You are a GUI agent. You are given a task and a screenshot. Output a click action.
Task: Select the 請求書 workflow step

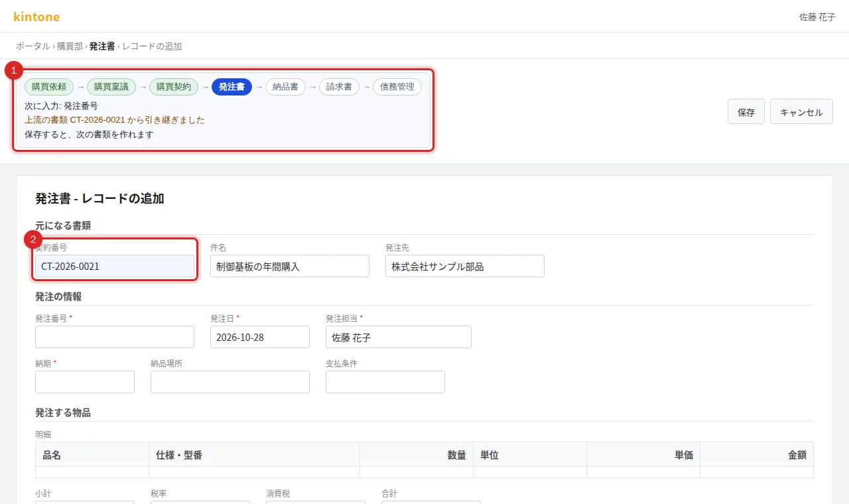click(339, 87)
